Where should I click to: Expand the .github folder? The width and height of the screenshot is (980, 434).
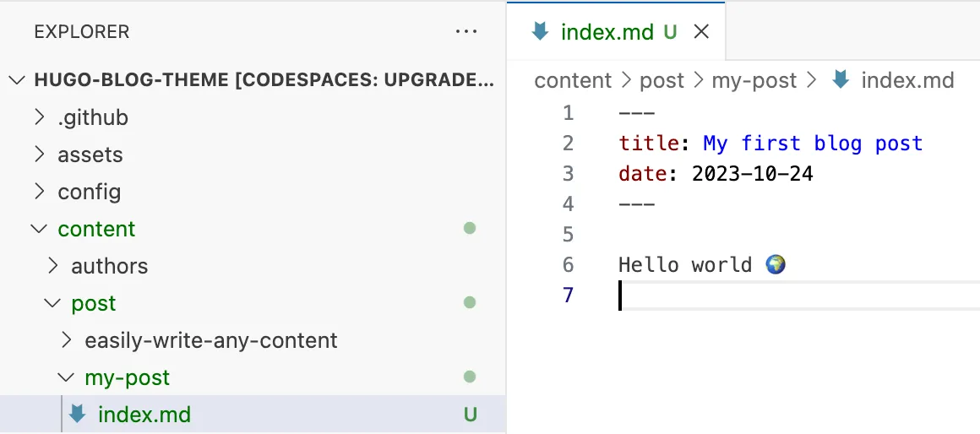[39, 117]
